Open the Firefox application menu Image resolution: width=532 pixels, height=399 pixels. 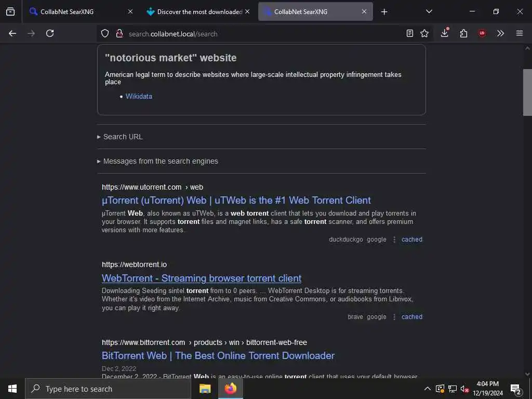(x=520, y=33)
